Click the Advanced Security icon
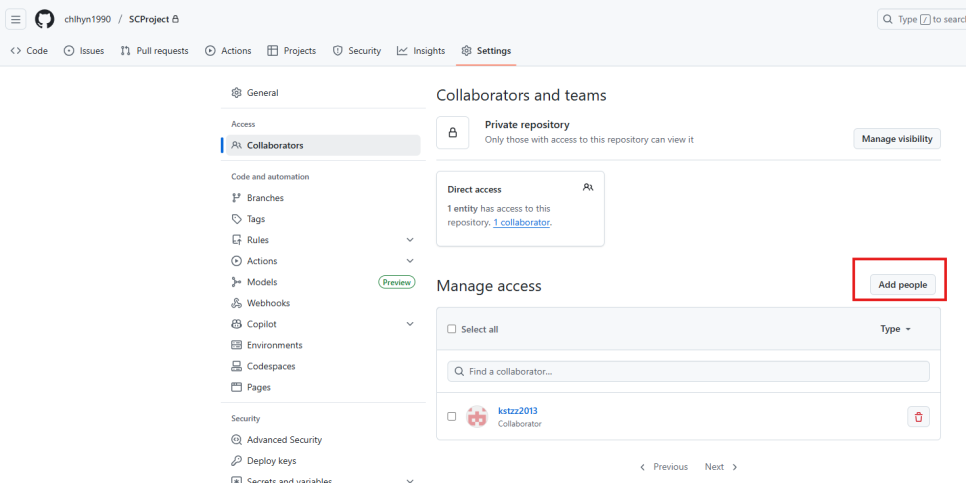The image size is (966, 483). point(237,440)
